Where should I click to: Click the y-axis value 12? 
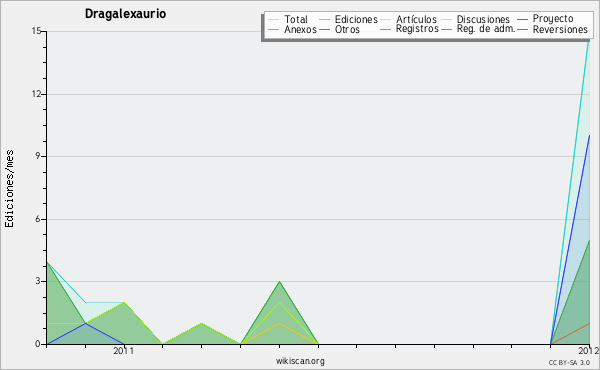point(36,94)
